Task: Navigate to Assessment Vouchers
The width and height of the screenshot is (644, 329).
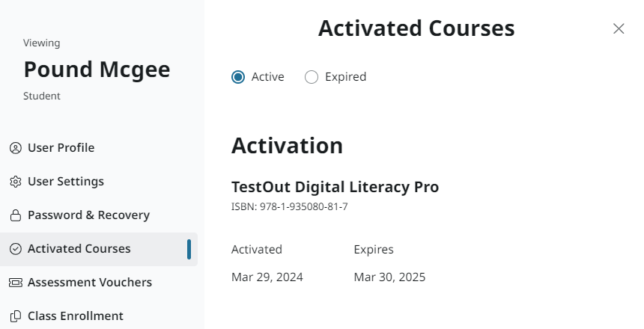Action: click(x=90, y=283)
